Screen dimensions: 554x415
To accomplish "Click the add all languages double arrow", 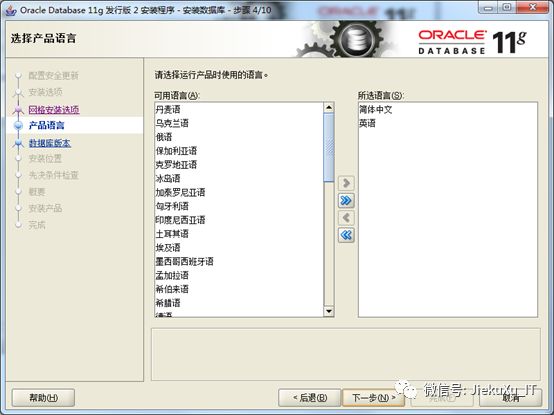I will pyautogui.click(x=346, y=201).
